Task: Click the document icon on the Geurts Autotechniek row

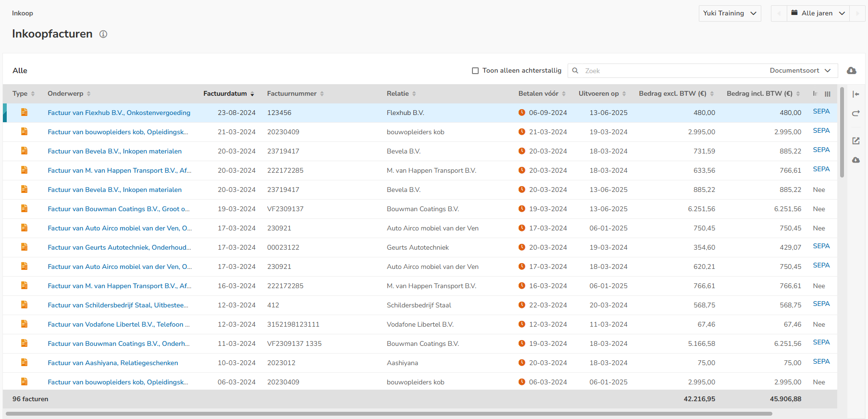Action: pos(24,247)
